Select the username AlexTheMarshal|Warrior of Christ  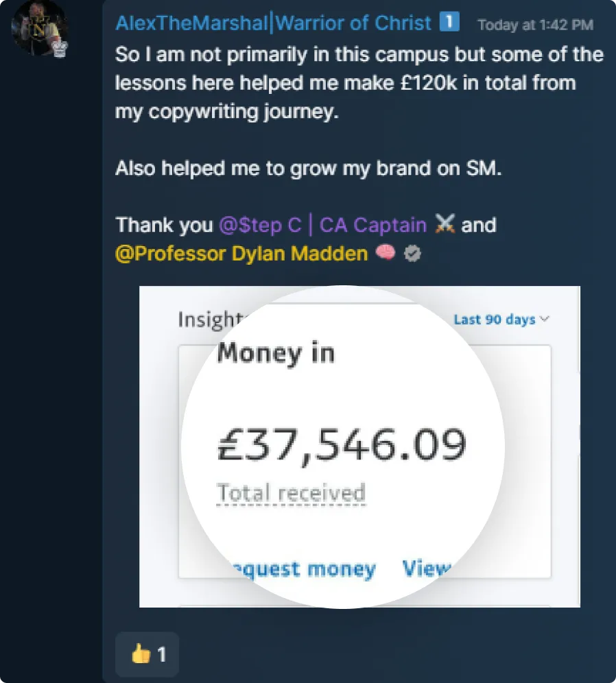click(274, 21)
